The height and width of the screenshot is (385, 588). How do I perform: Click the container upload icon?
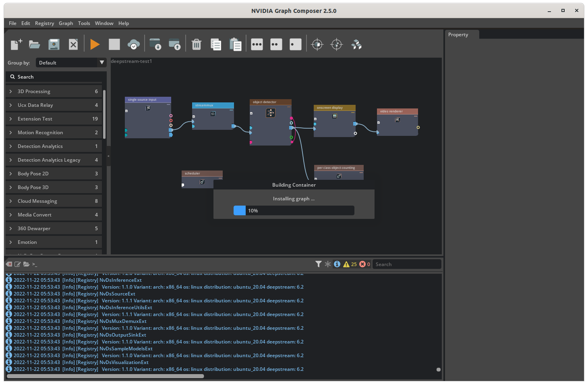[x=174, y=44]
